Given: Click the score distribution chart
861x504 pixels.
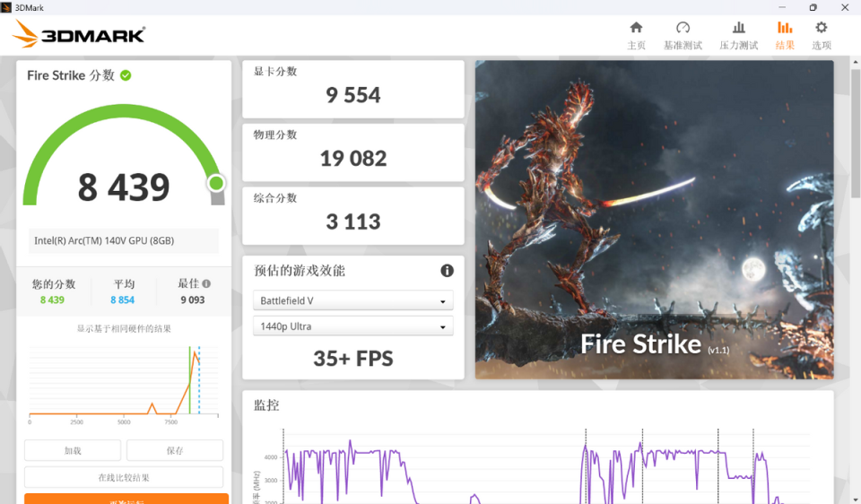Looking at the screenshot, I should 124,385.
